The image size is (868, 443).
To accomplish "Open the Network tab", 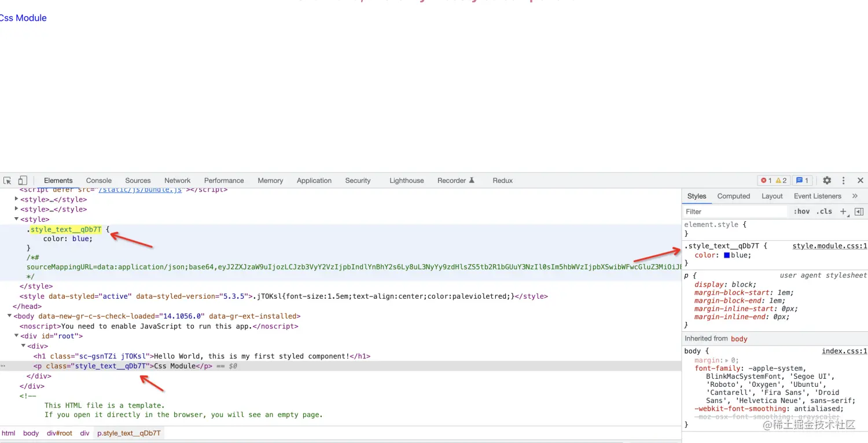I will (x=178, y=181).
